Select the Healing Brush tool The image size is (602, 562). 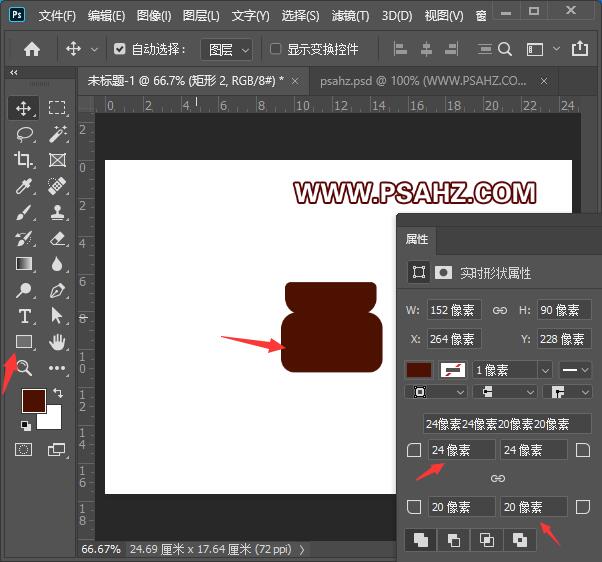tap(57, 186)
